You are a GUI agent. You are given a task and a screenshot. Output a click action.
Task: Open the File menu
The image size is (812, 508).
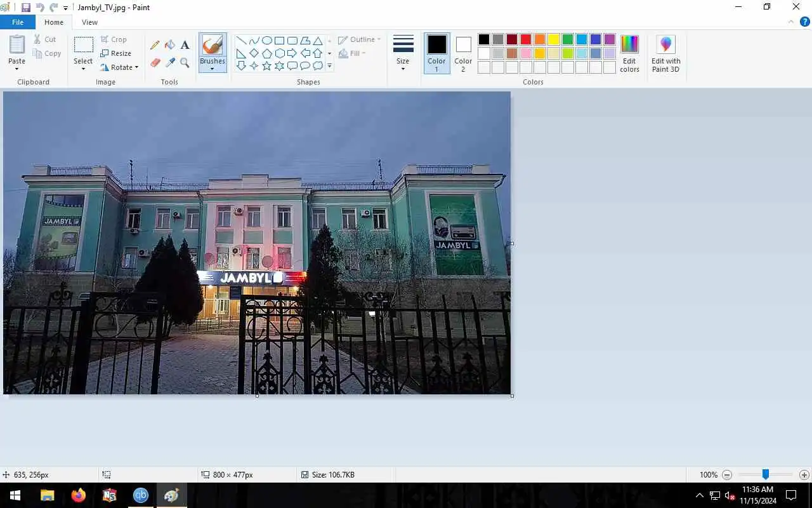pos(18,22)
